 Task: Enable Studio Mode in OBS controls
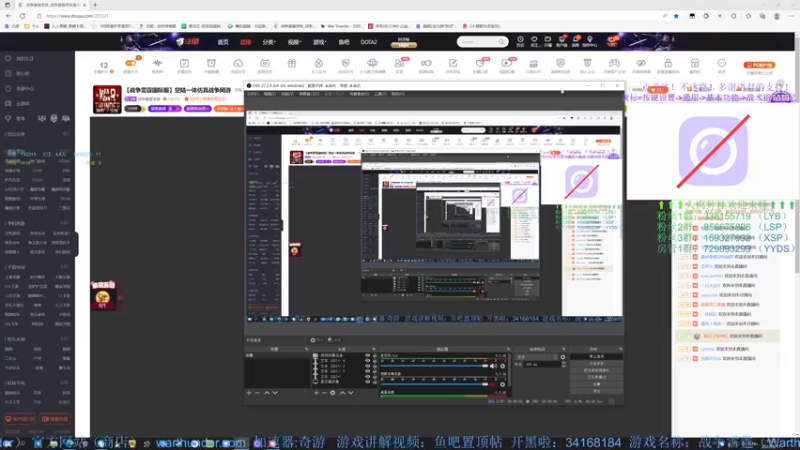tap(596, 377)
